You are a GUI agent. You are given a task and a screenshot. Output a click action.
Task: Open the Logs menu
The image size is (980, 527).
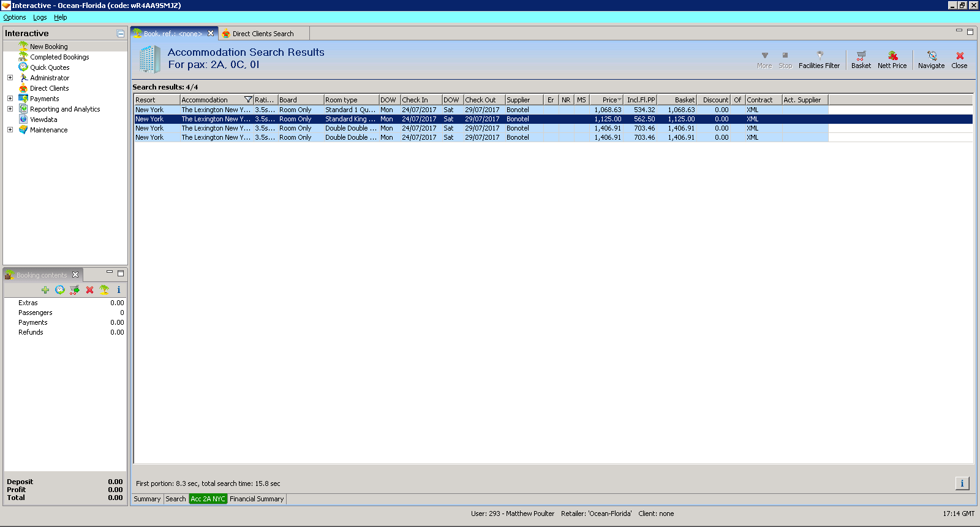click(x=40, y=18)
